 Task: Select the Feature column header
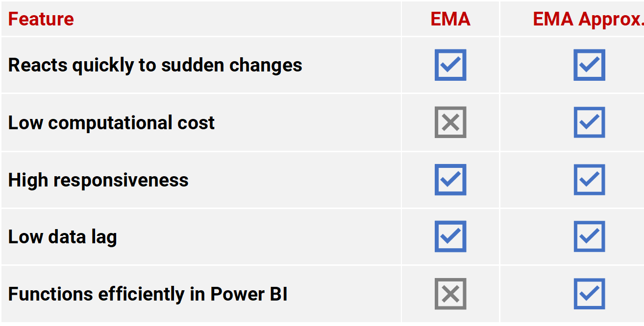pos(41,19)
